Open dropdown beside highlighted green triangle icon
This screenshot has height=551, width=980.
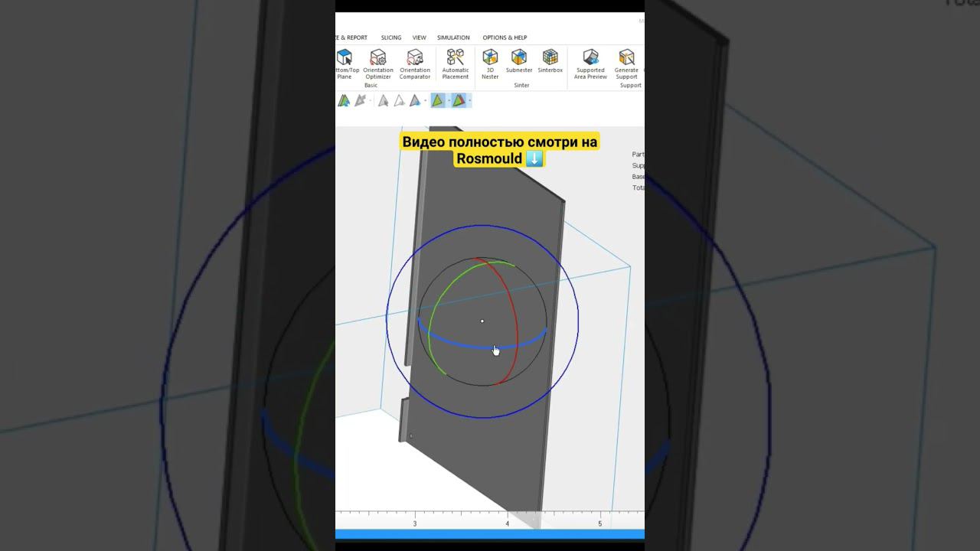click(448, 101)
